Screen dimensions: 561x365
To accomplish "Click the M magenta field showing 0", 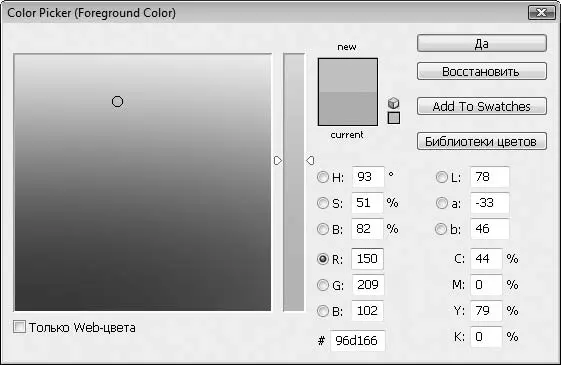I will click(486, 285).
